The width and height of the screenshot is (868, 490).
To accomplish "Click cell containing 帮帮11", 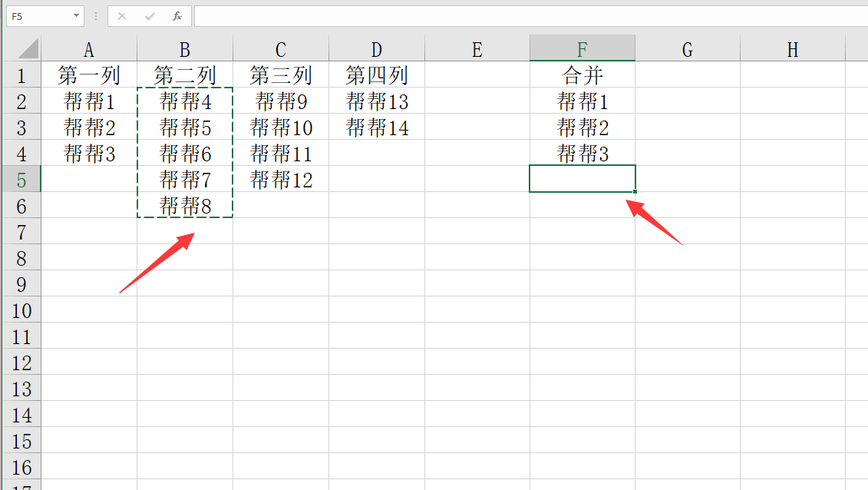I will point(281,153).
